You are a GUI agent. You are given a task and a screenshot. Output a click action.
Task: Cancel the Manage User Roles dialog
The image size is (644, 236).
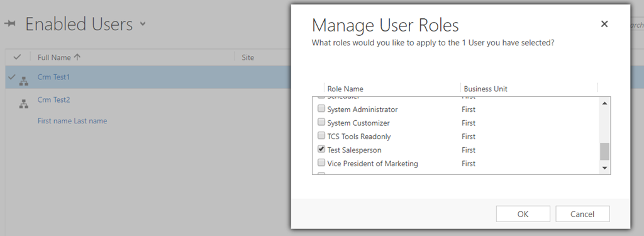coord(582,214)
